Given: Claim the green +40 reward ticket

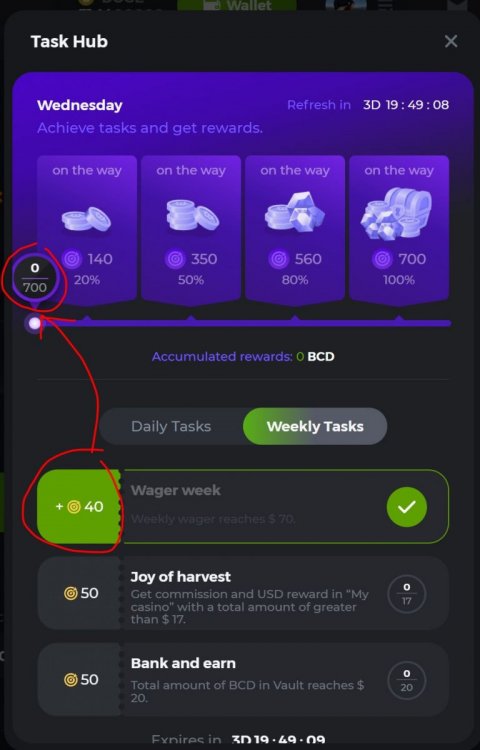Looking at the screenshot, I should coord(79,507).
